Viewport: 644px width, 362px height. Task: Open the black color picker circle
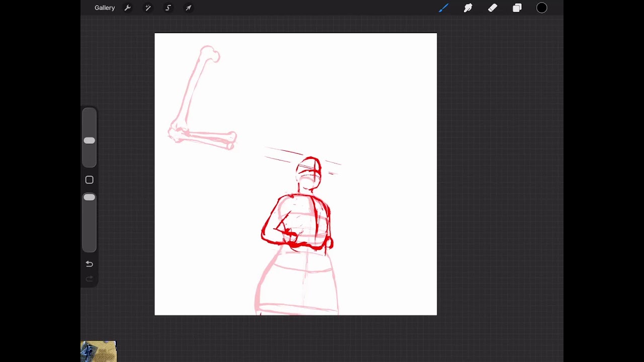click(542, 8)
